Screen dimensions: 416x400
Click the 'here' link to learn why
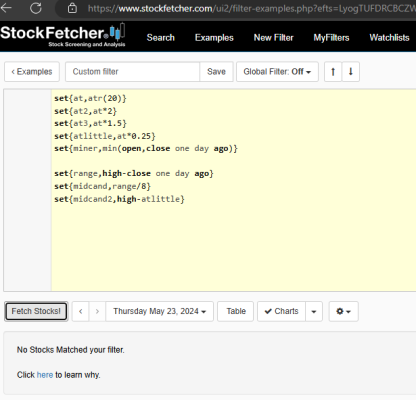coord(45,375)
